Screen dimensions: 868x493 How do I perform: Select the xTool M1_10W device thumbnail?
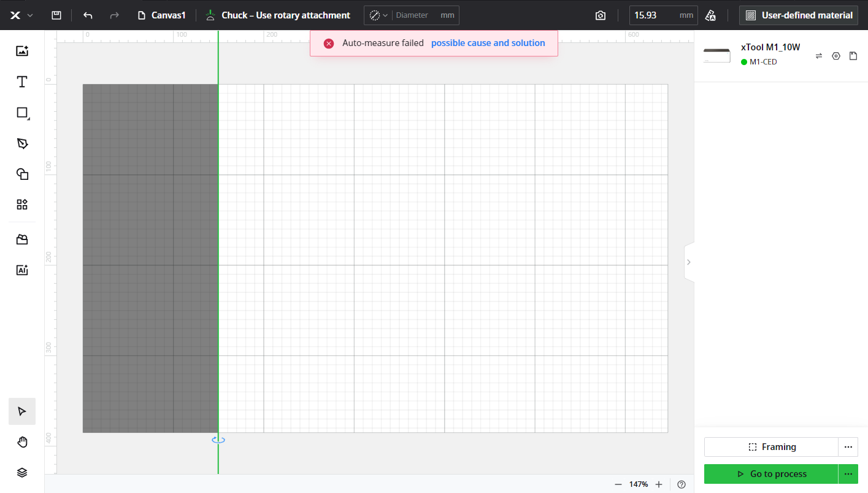click(x=716, y=55)
